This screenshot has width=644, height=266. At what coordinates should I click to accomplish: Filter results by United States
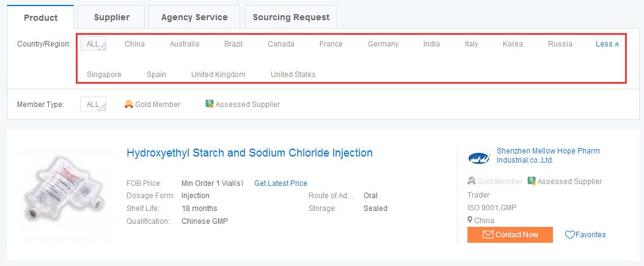tap(293, 75)
